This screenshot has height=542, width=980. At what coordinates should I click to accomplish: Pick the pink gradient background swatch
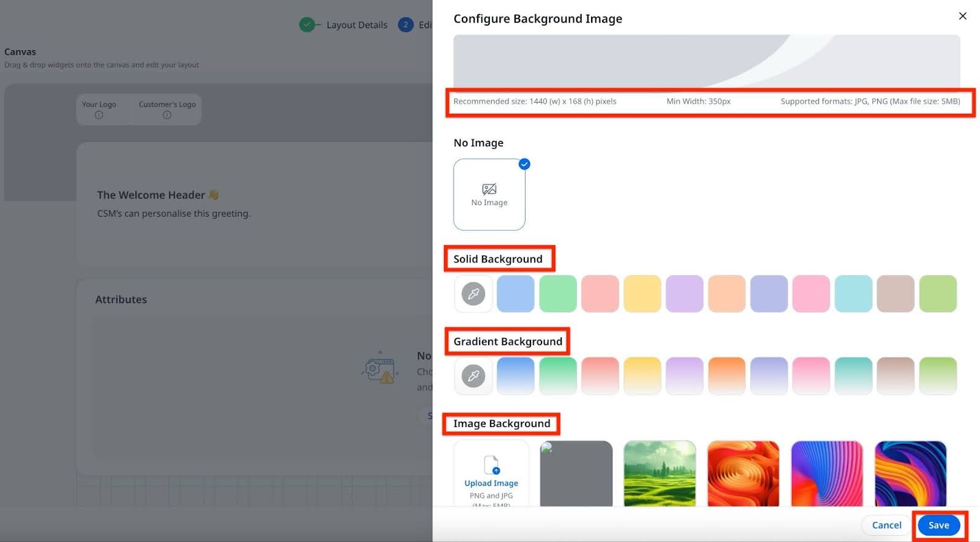pyautogui.click(x=812, y=376)
